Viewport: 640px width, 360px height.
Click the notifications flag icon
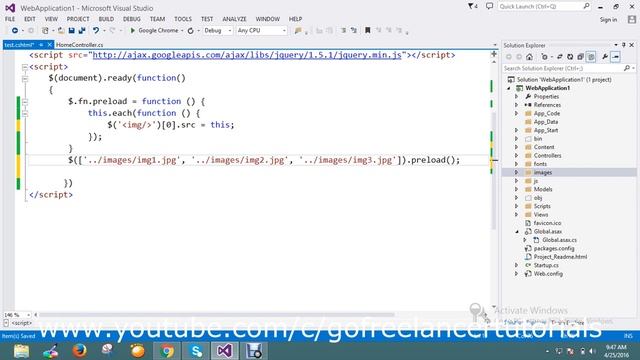(x=473, y=6)
